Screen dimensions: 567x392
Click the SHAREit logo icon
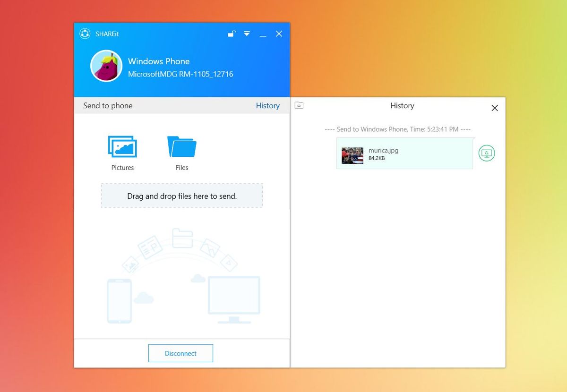coord(85,34)
